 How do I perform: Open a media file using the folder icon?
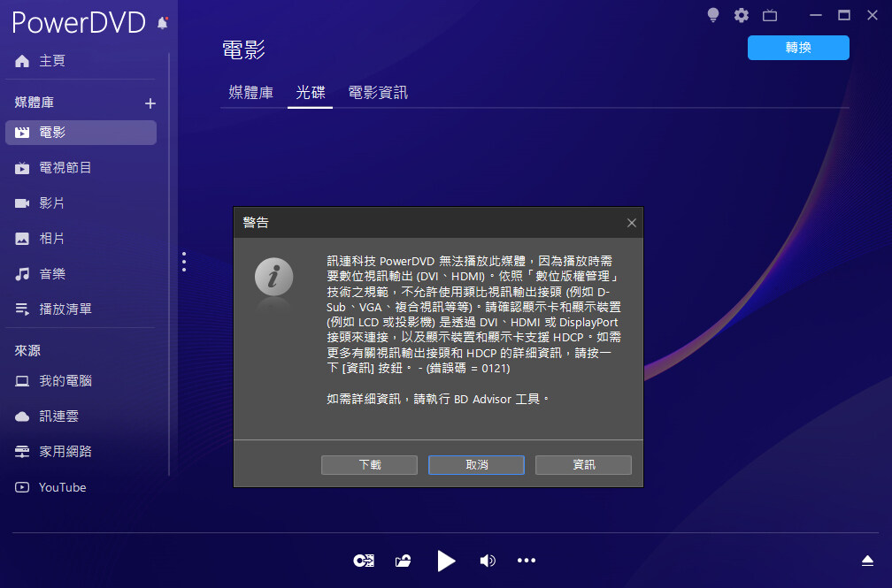point(403,560)
